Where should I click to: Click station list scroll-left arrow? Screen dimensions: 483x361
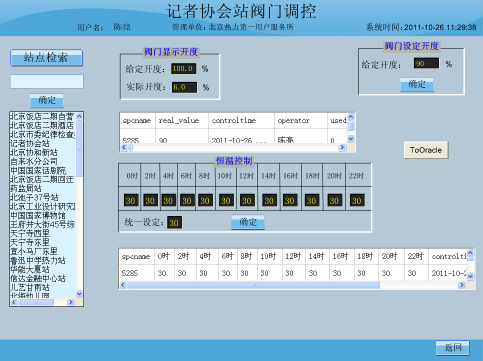click(x=14, y=302)
